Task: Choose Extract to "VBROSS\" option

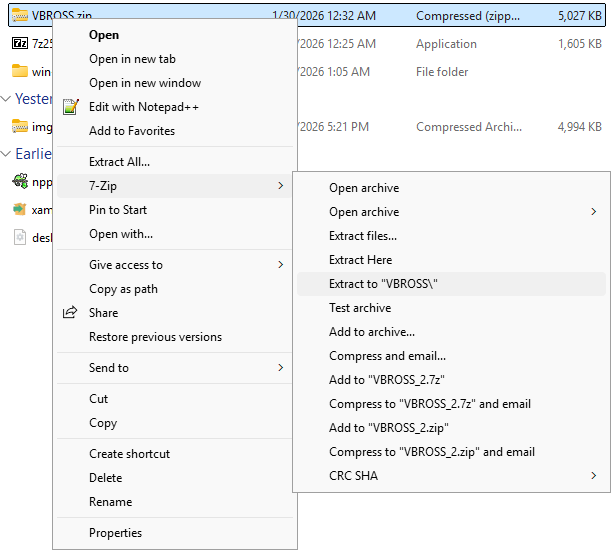Action: pos(384,284)
